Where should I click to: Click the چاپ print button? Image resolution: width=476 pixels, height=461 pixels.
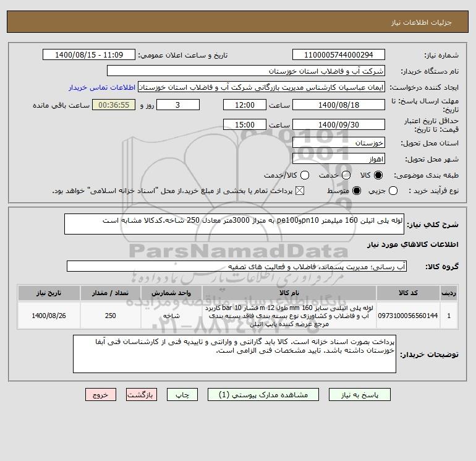[x=182, y=395]
